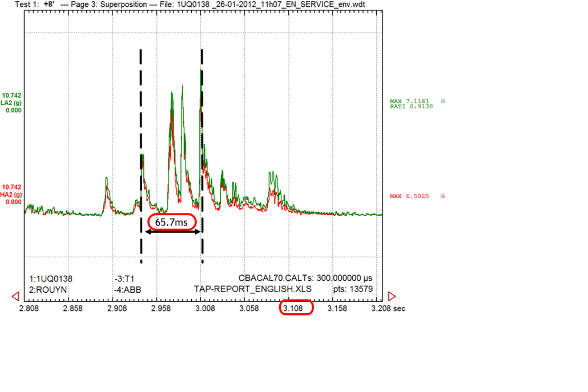Click the green MAX 7.1161 G readout
Screen dimensions: 588x392
click(x=417, y=101)
